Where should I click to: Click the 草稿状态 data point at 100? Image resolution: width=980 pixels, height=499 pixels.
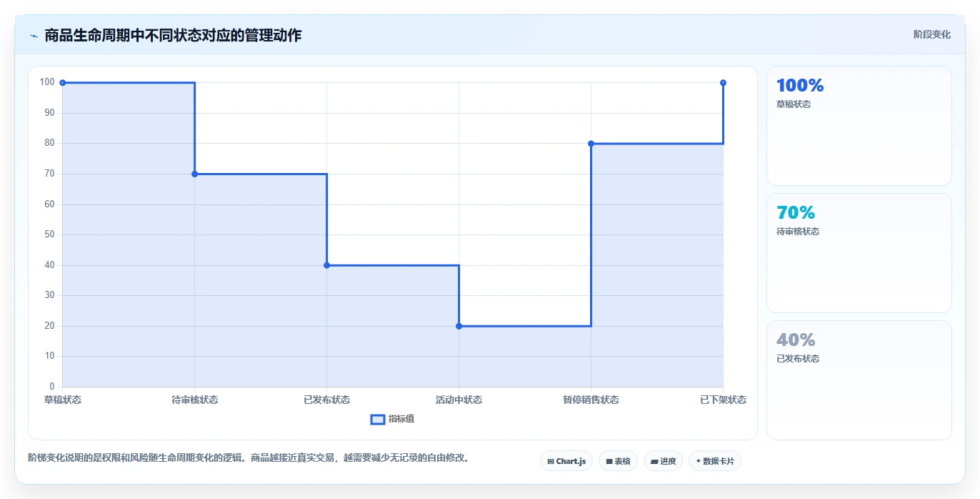click(x=63, y=83)
